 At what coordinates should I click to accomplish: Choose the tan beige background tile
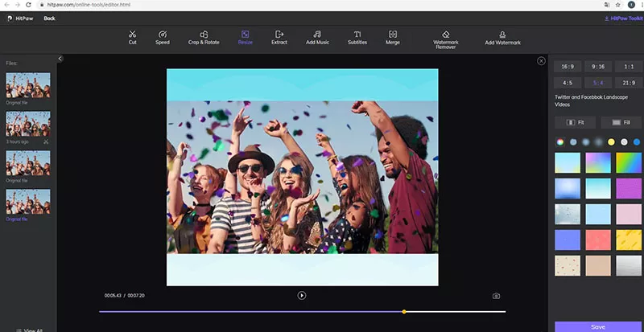(x=598, y=265)
